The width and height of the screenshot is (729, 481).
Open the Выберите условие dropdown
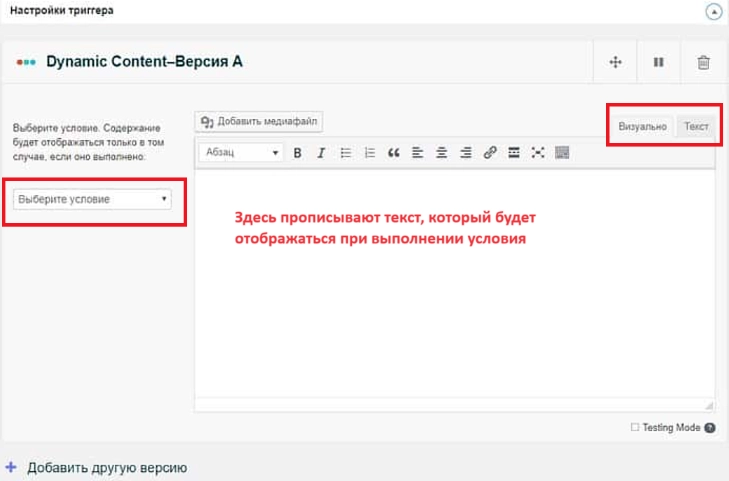92,199
